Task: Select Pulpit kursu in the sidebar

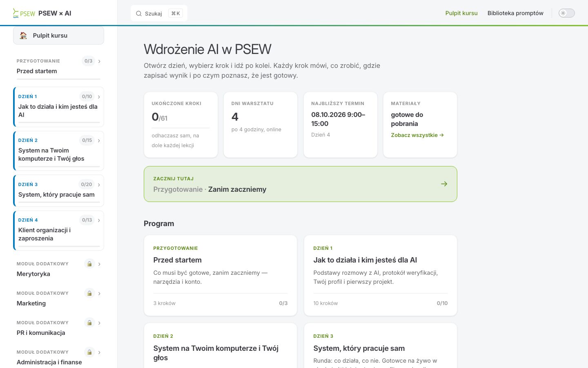Action: [58, 36]
